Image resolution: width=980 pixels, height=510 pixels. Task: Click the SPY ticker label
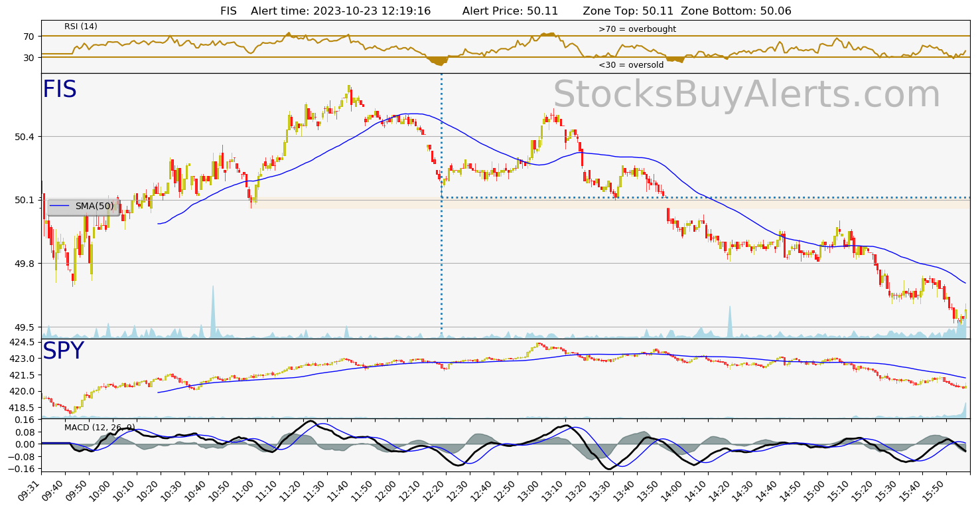[x=63, y=351]
